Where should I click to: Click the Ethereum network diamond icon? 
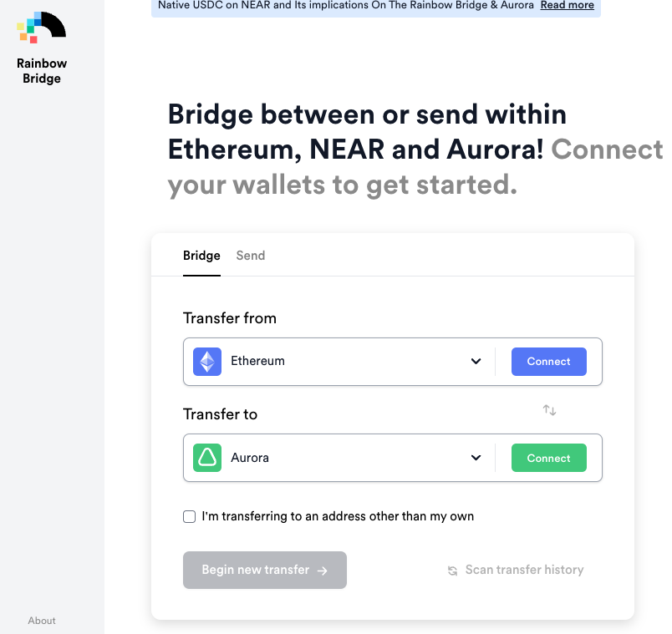pos(207,362)
